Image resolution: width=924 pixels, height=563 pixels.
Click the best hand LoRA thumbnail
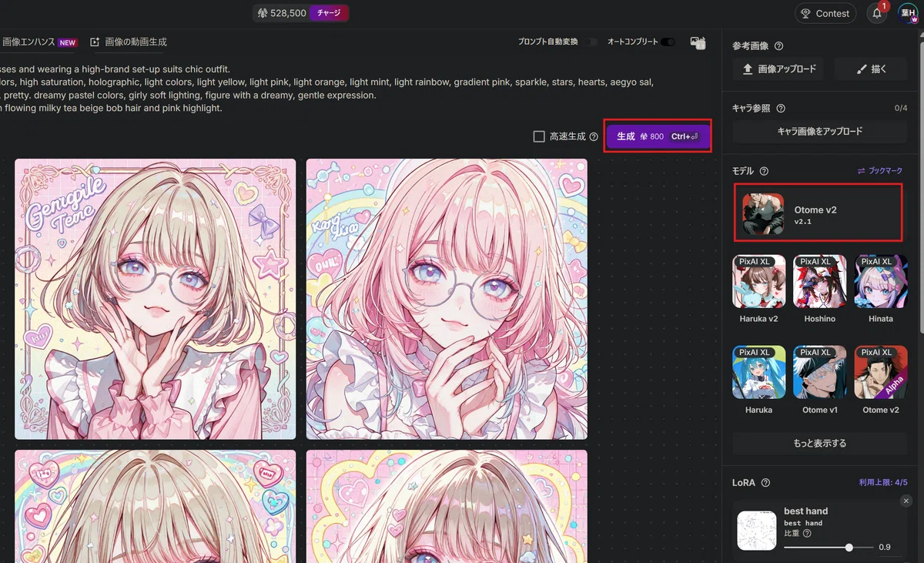756,531
